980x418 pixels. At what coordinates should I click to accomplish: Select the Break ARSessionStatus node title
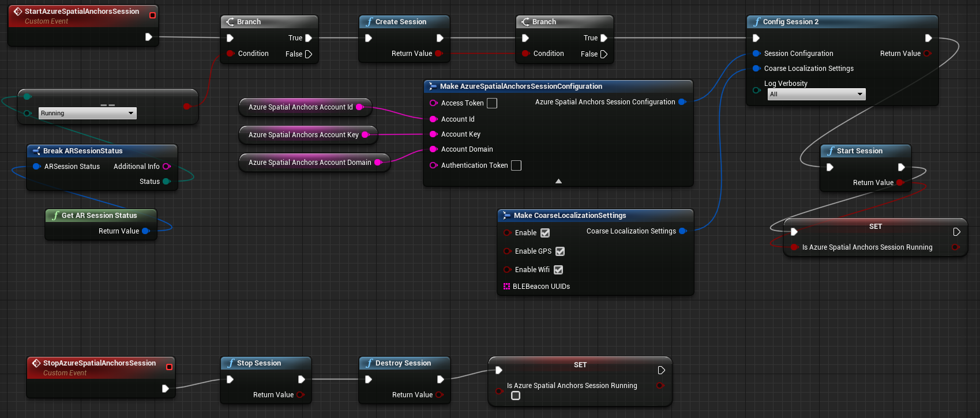(83, 151)
